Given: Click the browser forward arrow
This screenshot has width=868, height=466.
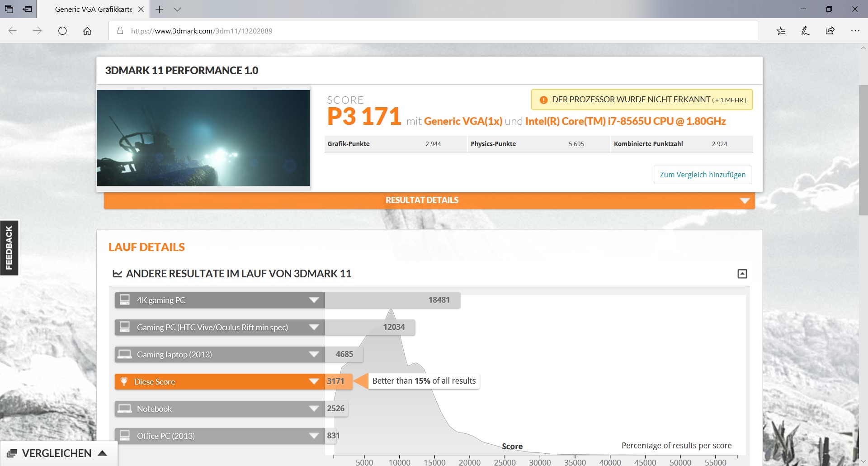Looking at the screenshot, I should 38,31.
